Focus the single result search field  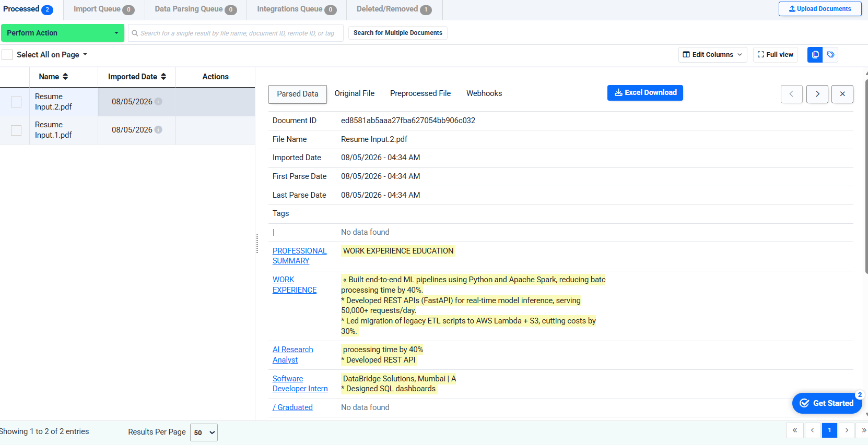(236, 33)
